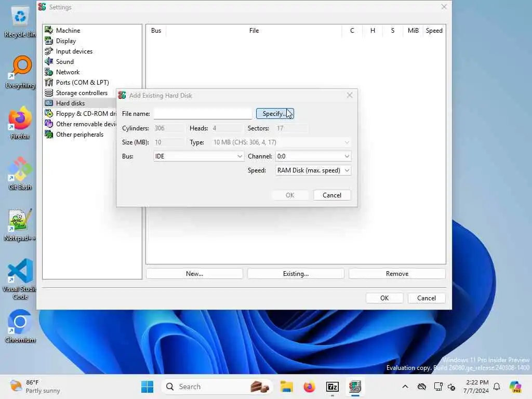Open the Windows Start menu
The image size is (532, 399).
tap(147, 387)
